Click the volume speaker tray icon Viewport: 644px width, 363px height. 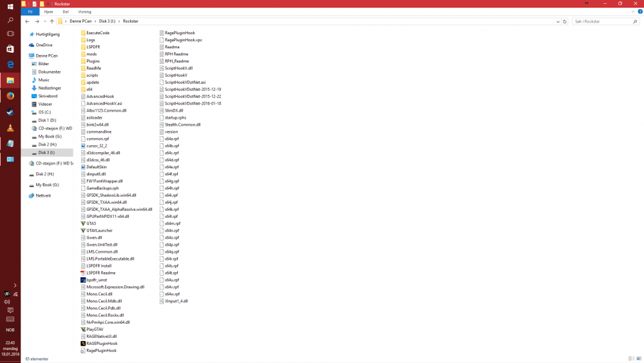[7, 302]
